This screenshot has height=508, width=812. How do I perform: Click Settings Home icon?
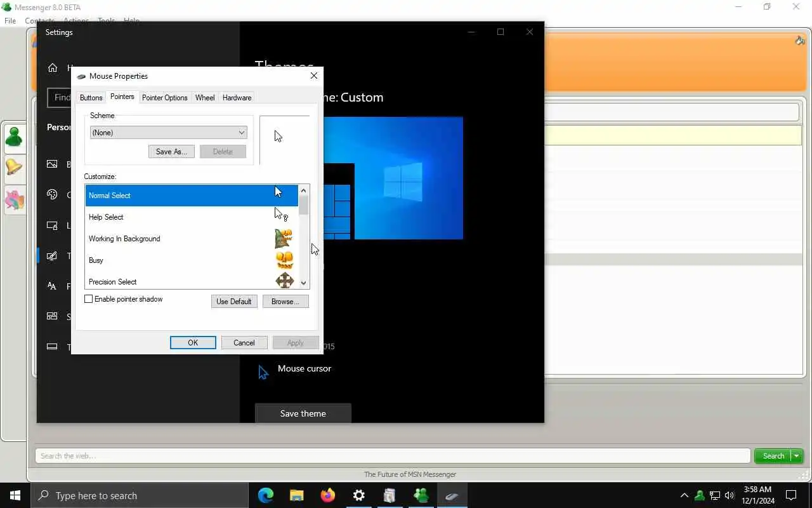(53, 68)
